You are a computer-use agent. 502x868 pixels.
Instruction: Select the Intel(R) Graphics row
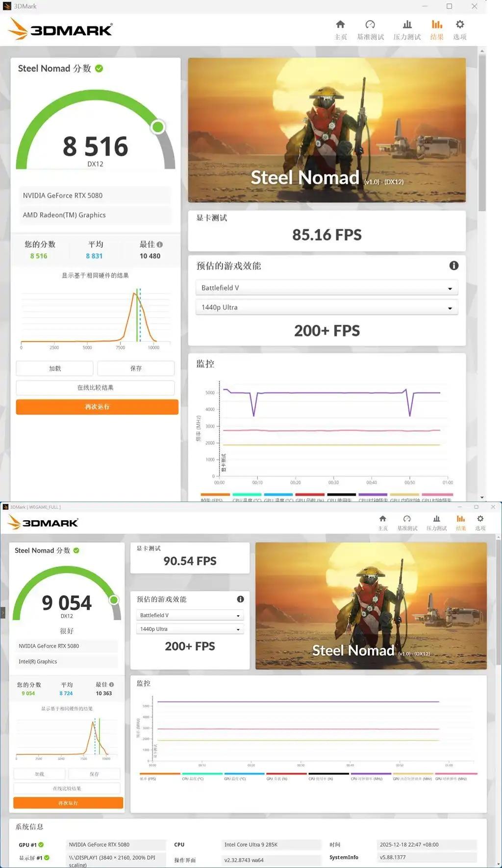click(68, 661)
